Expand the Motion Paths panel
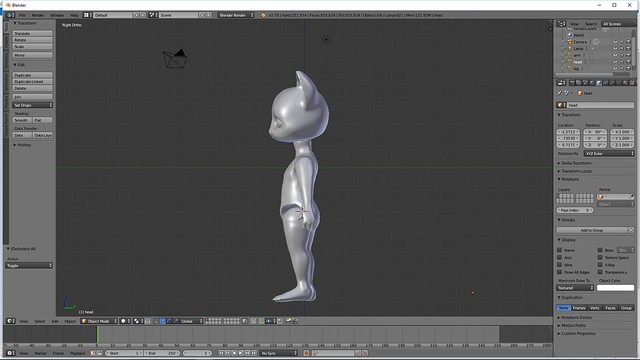The width and height of the screenshot is (640, 360). pyautogui.click(x=572, y=325)
